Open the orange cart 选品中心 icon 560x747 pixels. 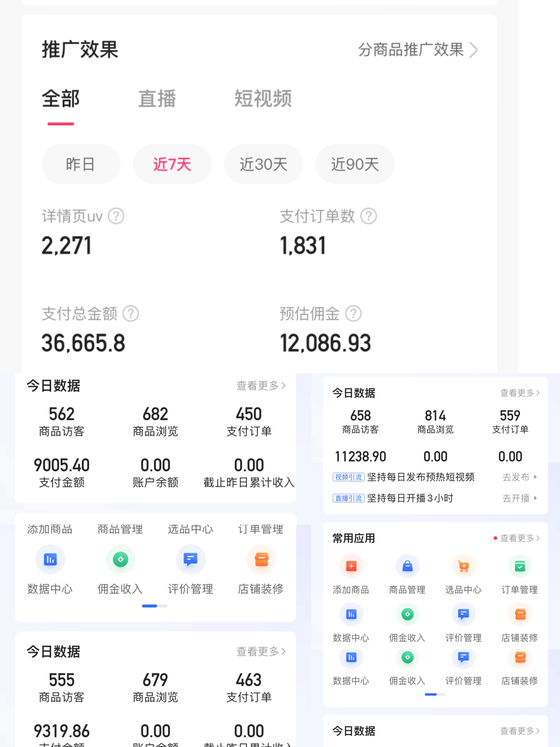(x=464, y=566)
